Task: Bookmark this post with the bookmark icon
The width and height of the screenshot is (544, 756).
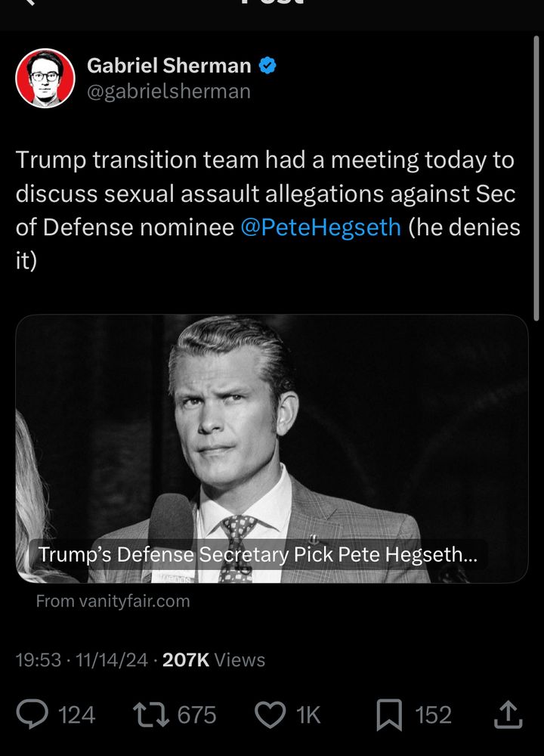Action: pos(389,714)
